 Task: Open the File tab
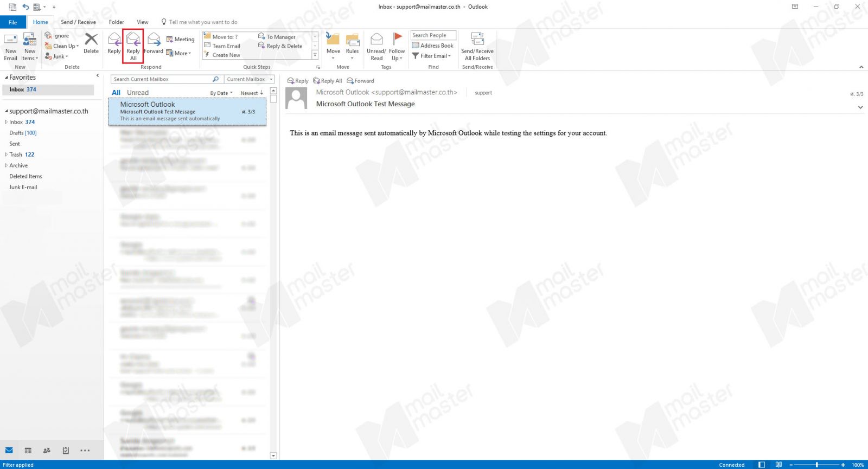tap(12, 22)
